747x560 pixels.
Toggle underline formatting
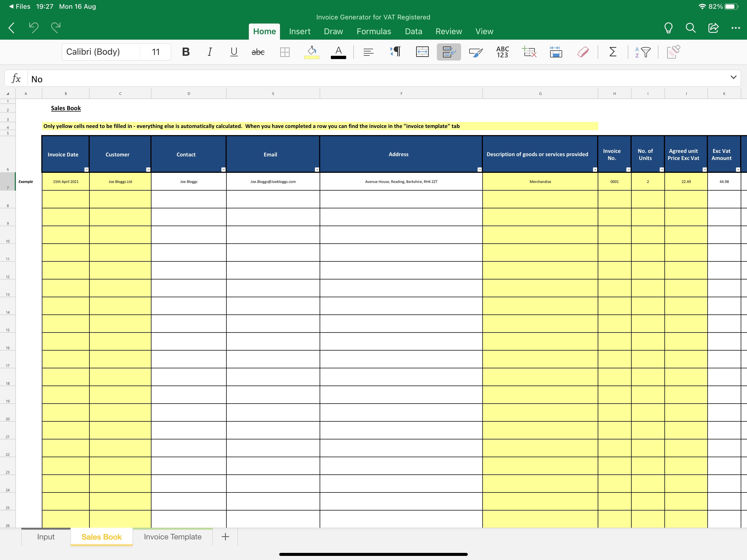234,52
